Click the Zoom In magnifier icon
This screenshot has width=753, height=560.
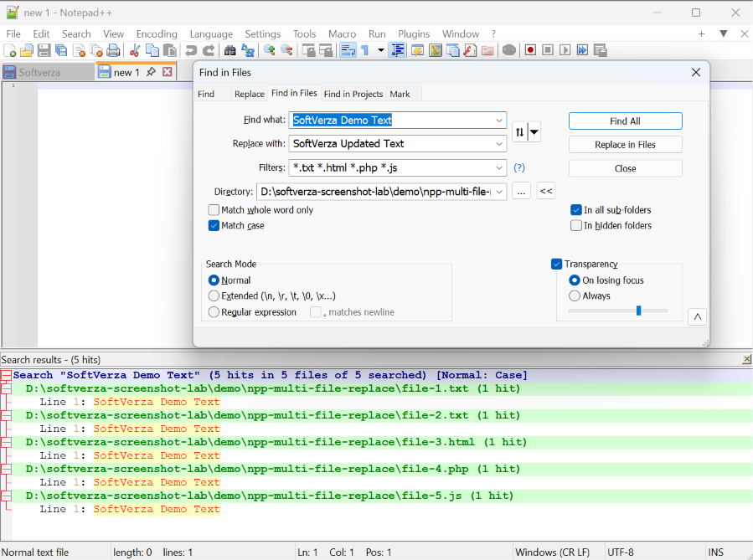coord(269,50)
